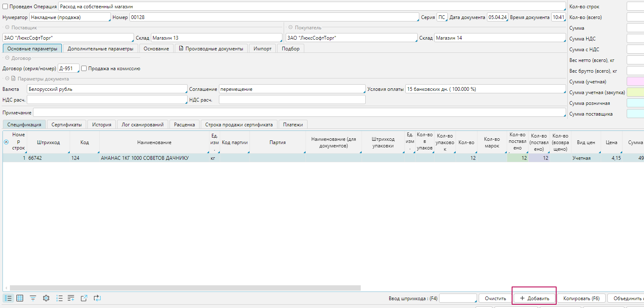644x308 pixels.
Task: Click the pink Сумма (учетная) field
Action: 635,82
